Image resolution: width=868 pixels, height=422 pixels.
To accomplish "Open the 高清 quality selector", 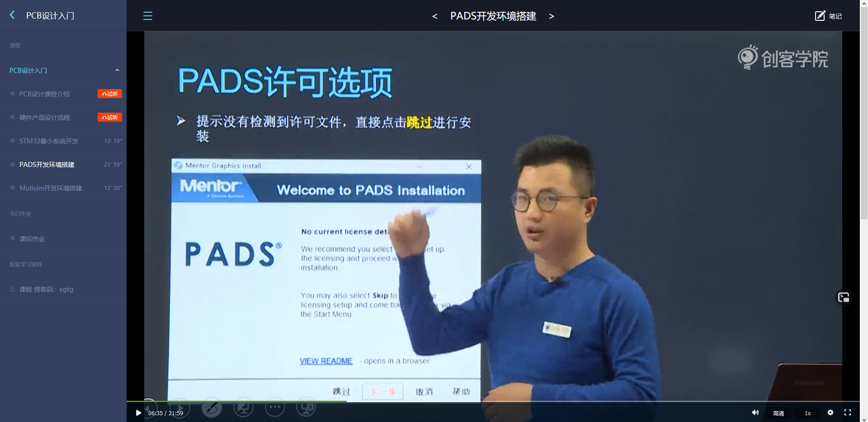I will [778, 413].
